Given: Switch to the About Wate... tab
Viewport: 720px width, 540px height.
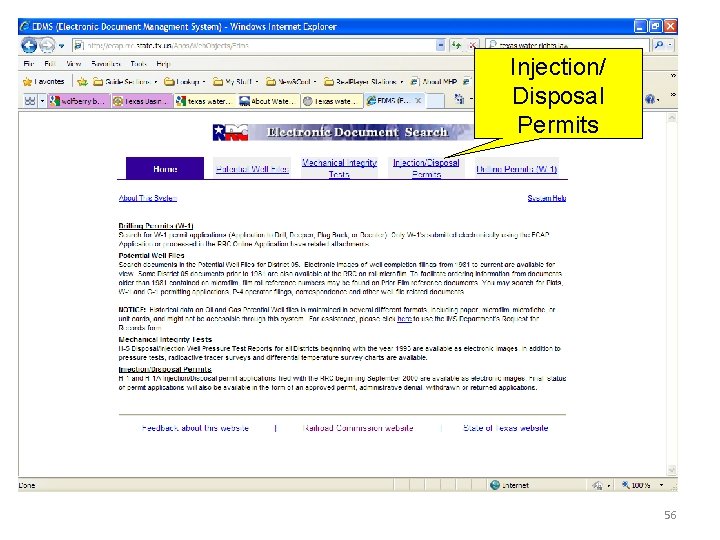Looking at the screenshot, I should coord(269,101).
